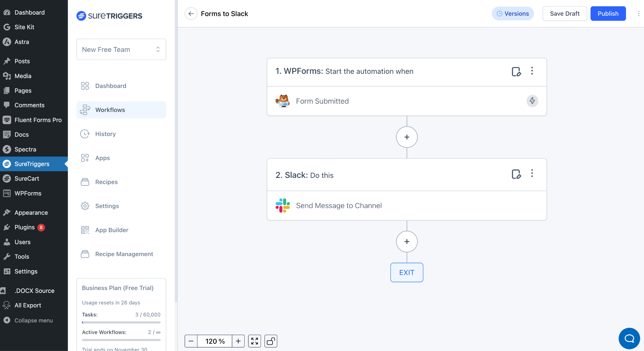Toggle the canvas lock icon
The width and height of the screenshot is (644, 351).
point(271,341)
